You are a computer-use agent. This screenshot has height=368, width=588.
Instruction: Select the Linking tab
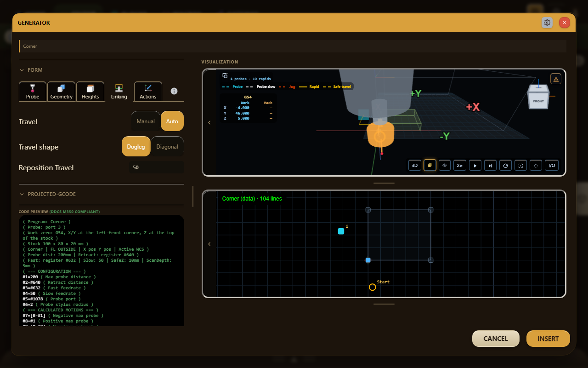119,92
